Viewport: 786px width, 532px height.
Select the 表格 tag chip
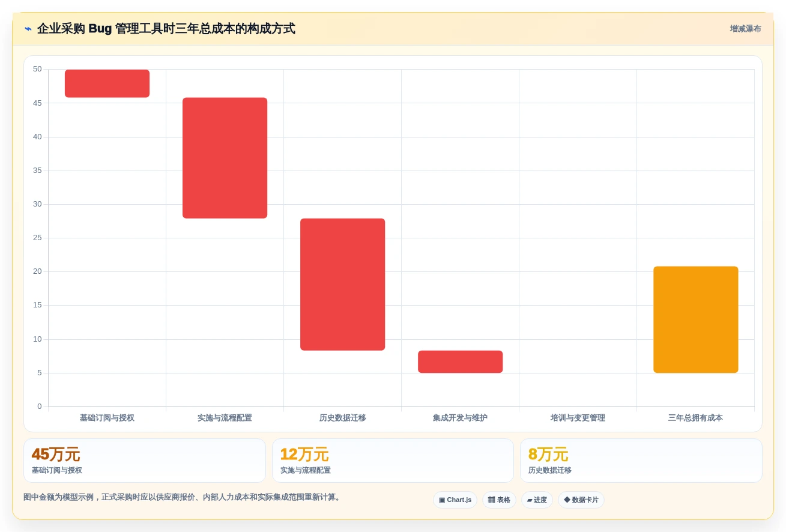[499, 500]
